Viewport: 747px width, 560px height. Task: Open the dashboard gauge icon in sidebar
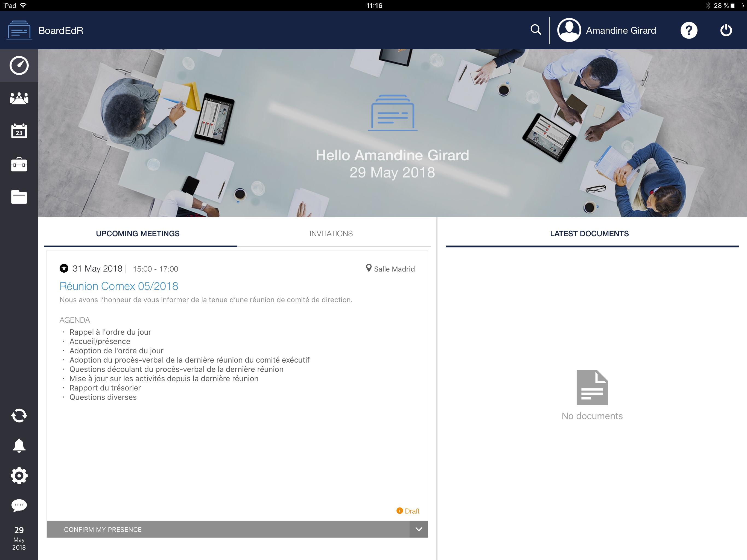[x=19, y=66]
